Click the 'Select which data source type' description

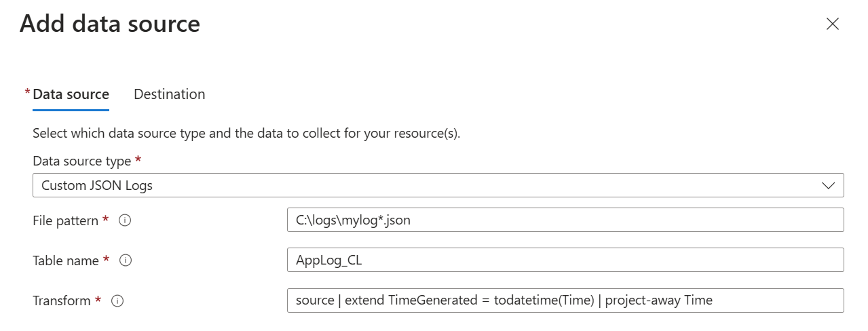[246, 133]
